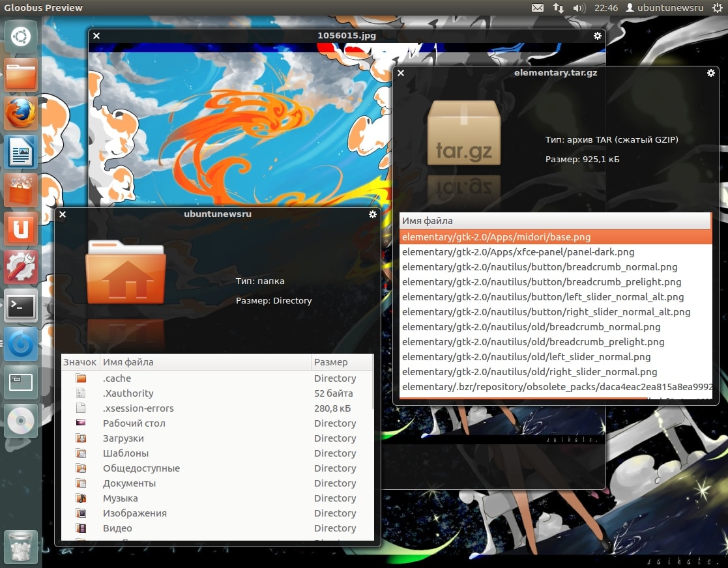The height and width of the screenshot is (568, 728).
Task: Select the .Xauthority file row
Action: 217,393
